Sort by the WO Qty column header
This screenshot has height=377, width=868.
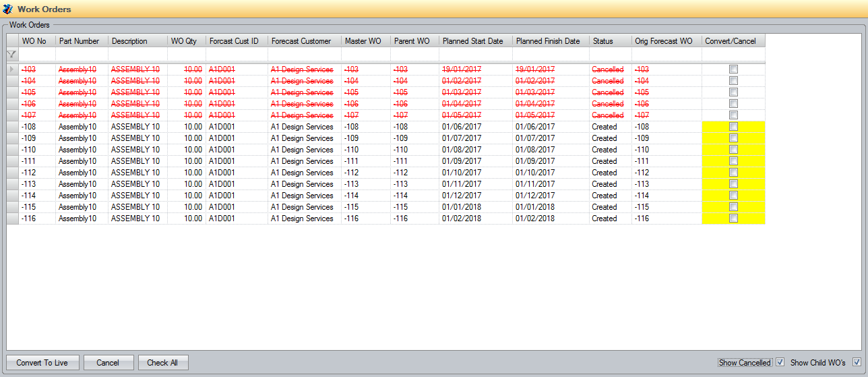(x=187, y=41)
